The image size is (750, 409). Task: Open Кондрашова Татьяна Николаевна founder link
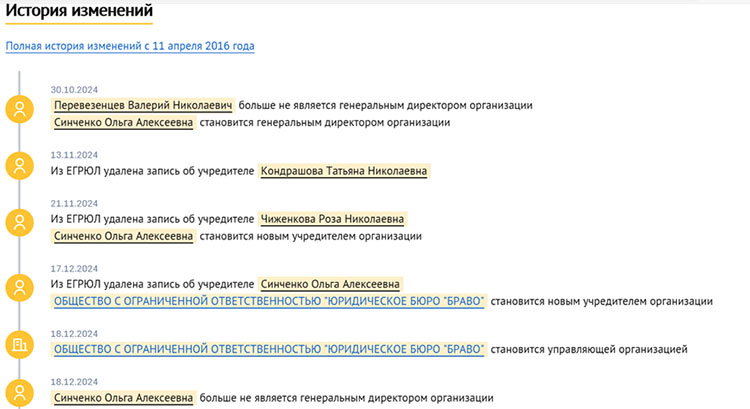click(343, 171)
